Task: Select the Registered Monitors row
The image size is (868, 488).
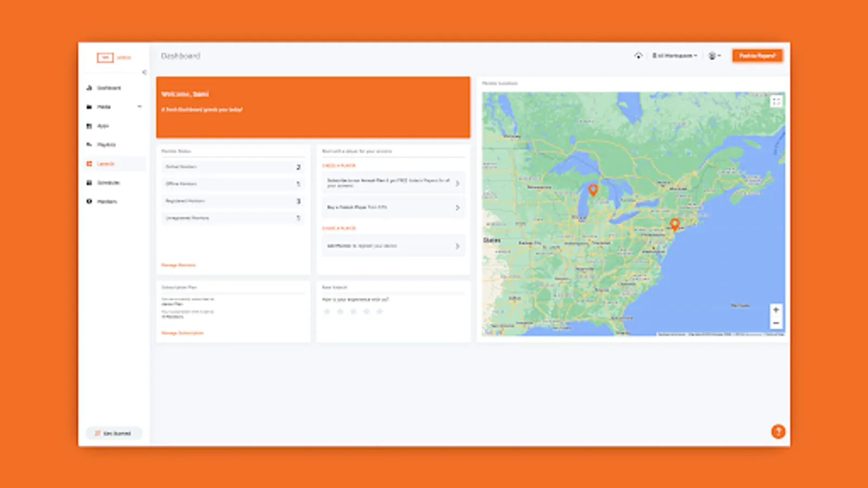Action: tap(233, 201)
